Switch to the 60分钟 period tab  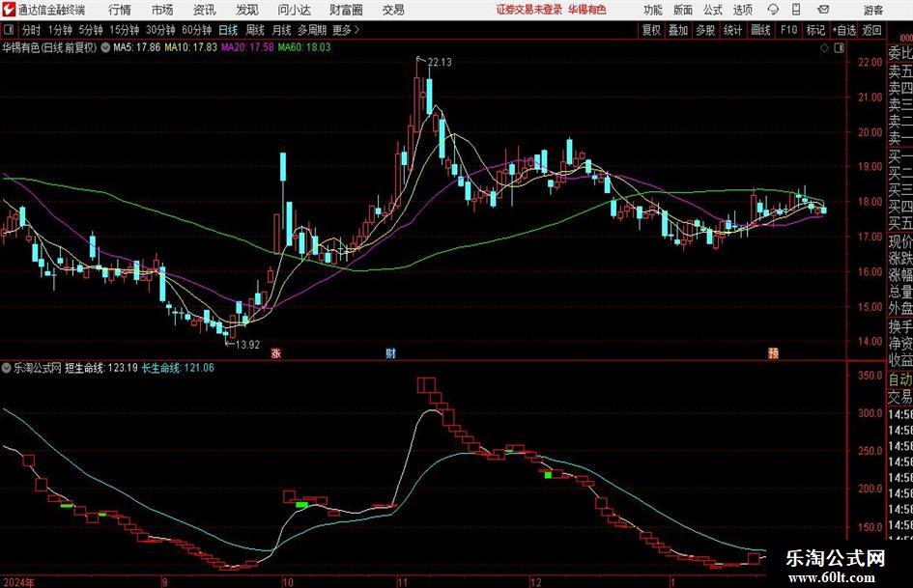coord(197,30)
